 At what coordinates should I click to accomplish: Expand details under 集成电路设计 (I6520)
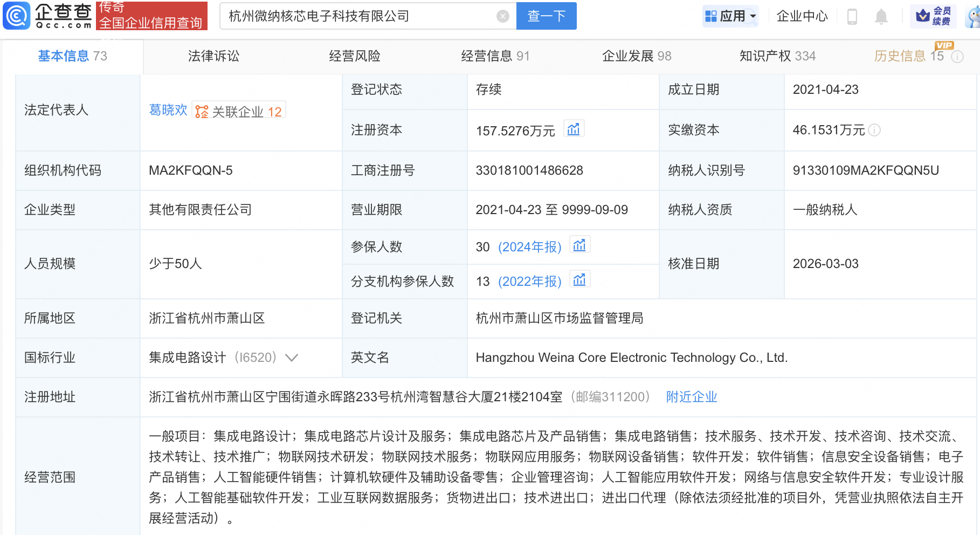(x=292, y=358)
